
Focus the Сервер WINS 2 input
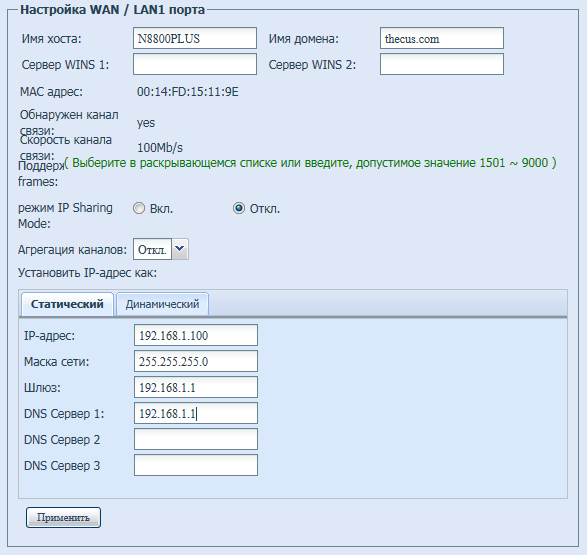[x=442, y=64]
